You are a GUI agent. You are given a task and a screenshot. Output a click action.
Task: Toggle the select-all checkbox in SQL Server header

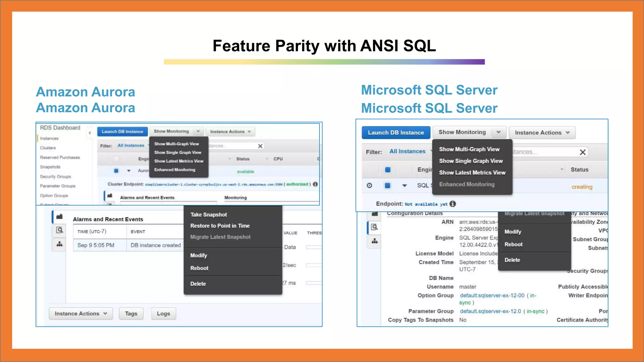(x=387, y=170)
